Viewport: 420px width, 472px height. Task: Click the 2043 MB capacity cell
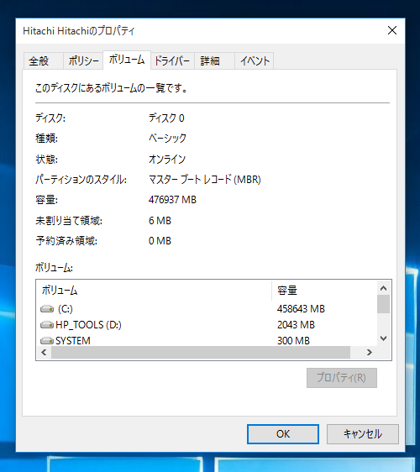point(296,325)
